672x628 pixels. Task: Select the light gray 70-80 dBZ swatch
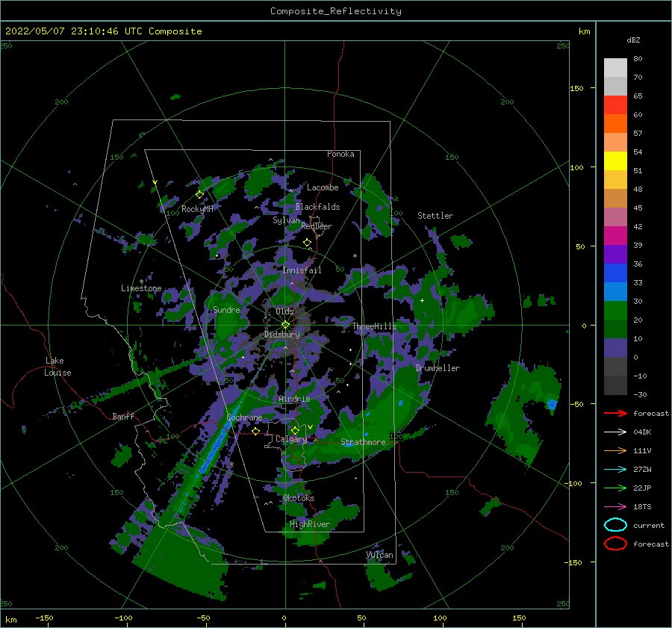tap(615, 68)
